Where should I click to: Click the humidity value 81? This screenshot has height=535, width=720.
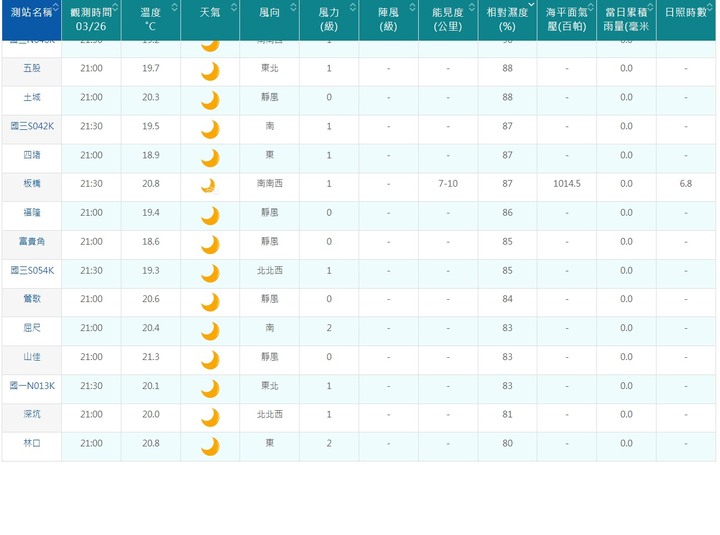507,414
